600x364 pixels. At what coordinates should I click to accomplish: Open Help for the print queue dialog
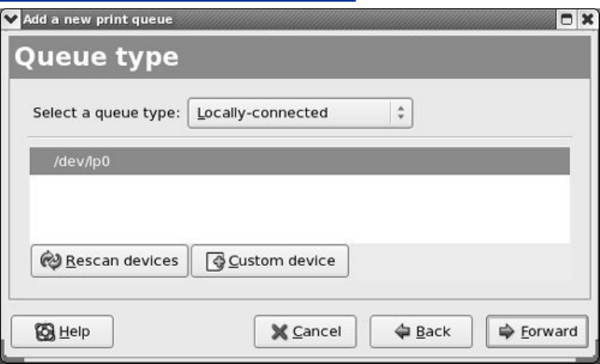[x=62, y=332]
